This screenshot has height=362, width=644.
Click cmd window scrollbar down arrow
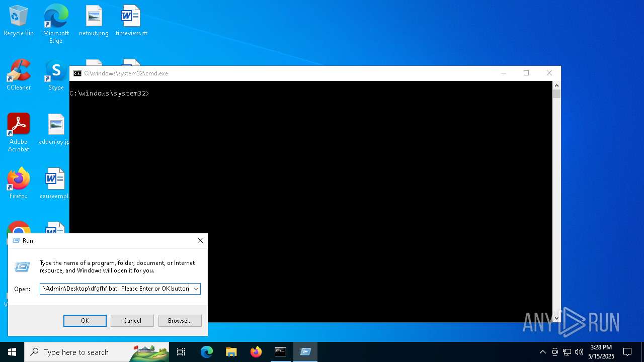556,318
